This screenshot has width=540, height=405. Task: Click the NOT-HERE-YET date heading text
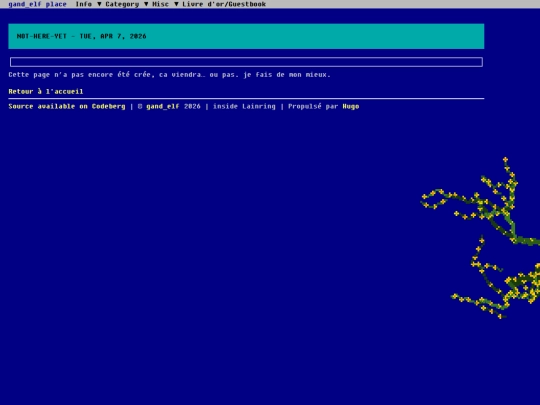pos(82,36)
